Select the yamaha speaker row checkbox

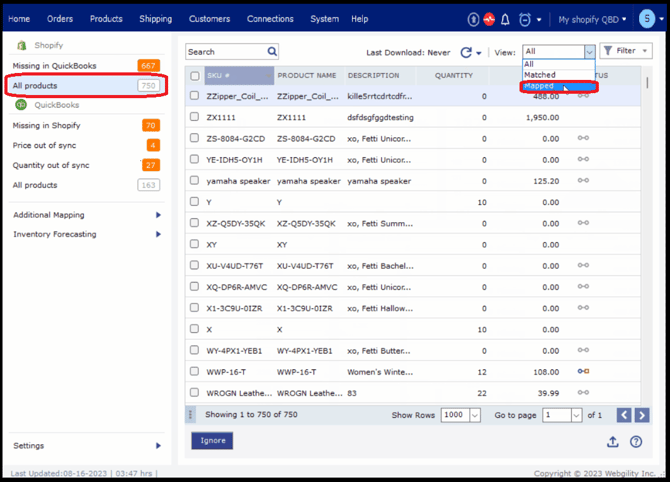195,181
